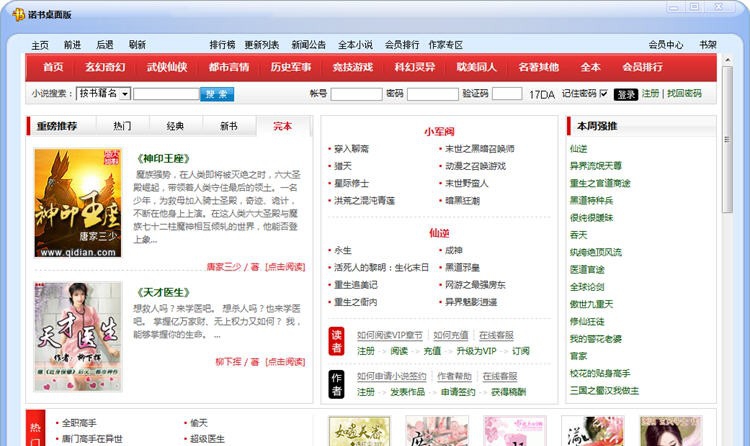Open the 《神印王座》 title link
The height and width of the screenshot is (446, 750).
click(163, 158)
